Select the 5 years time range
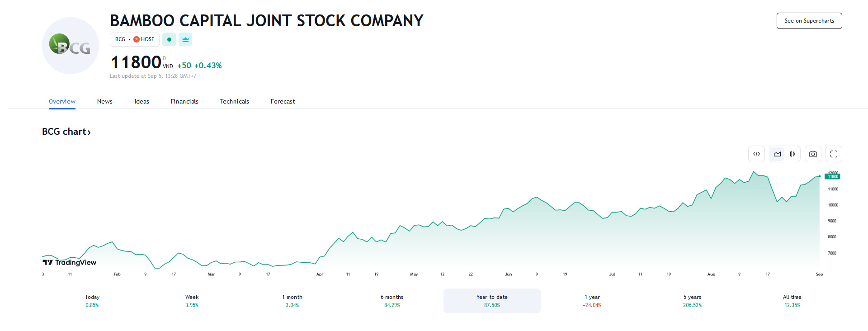This screenshot has width=868, height=331. (692, 301)
